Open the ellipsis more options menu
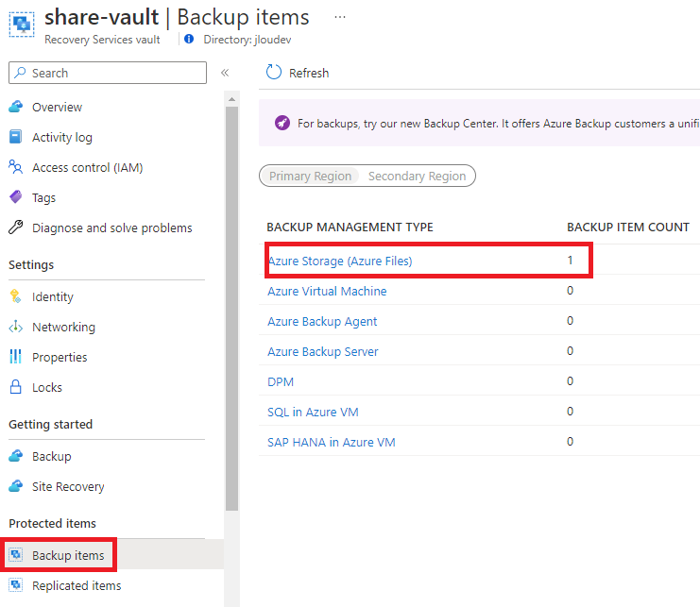Image resolution: width=700 pixels, height=607 pixels. 340,17
